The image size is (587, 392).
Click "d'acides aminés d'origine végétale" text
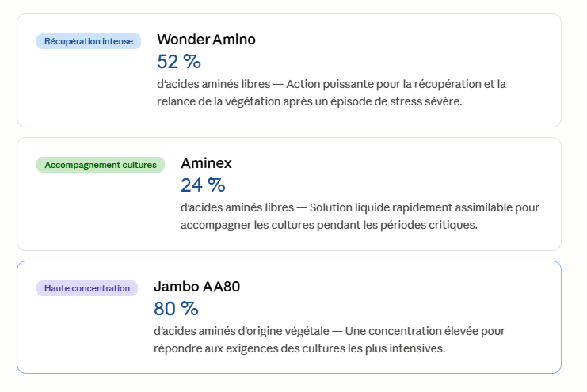(242, 331)
